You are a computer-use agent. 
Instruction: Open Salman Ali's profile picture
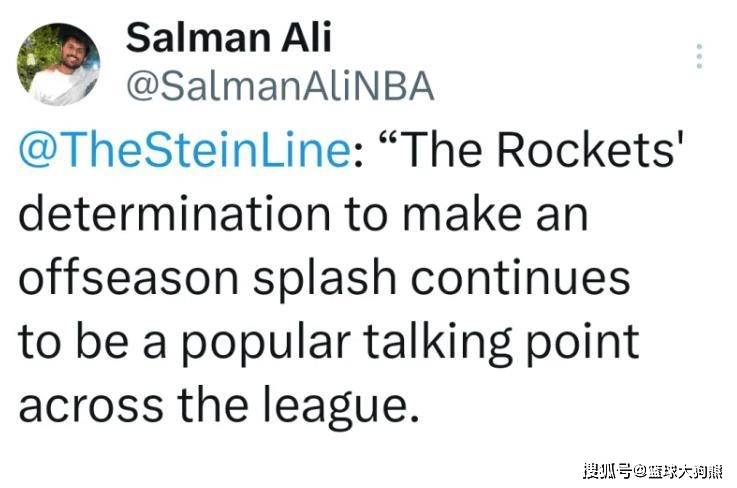(x=58, y=64)
